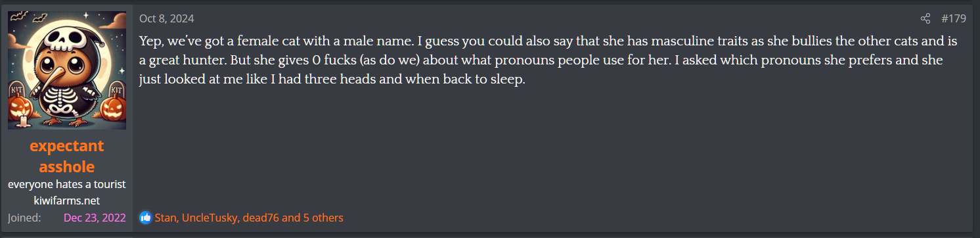980x238 pixels.
Task: Click the 'everyone hates a tourist' user title
Action: coord(67,184)
